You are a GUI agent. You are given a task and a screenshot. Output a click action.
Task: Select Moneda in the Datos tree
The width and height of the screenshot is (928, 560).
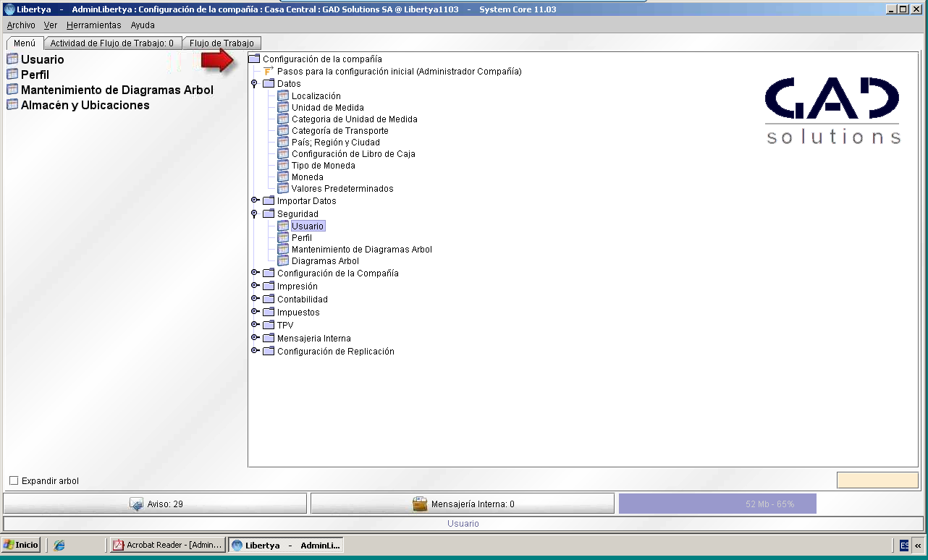click(x=308, y=177)
